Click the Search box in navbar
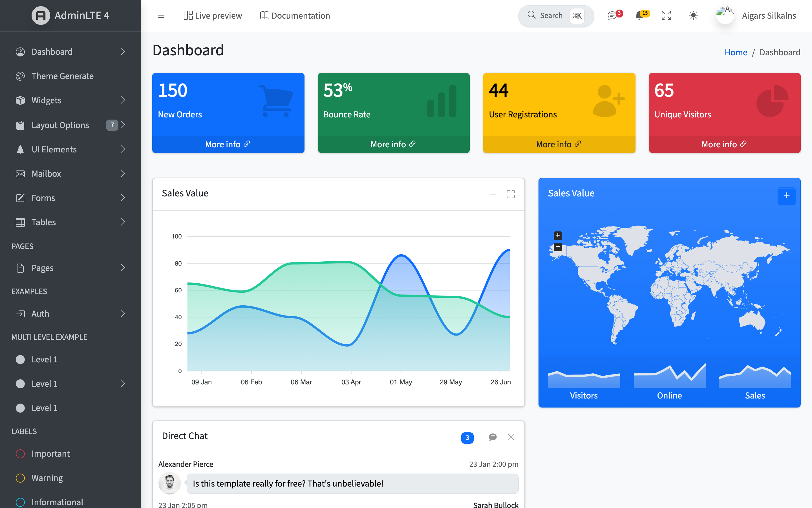This screenshot has height=508, width=812. [x=556, y=16]
